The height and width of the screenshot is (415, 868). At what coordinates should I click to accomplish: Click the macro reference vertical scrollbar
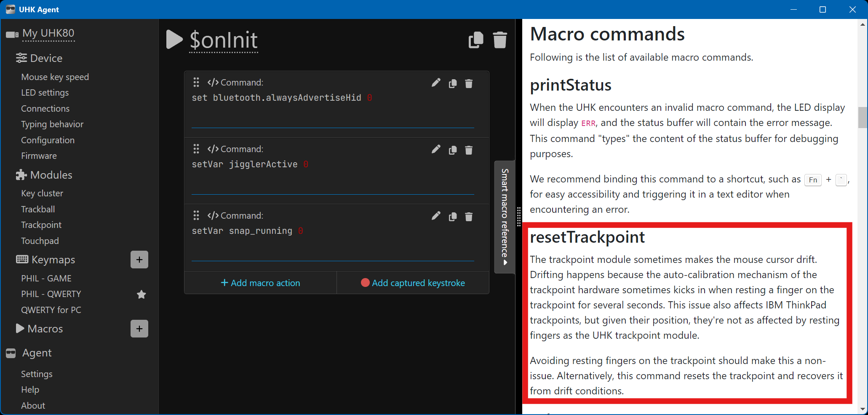[862, 117]
